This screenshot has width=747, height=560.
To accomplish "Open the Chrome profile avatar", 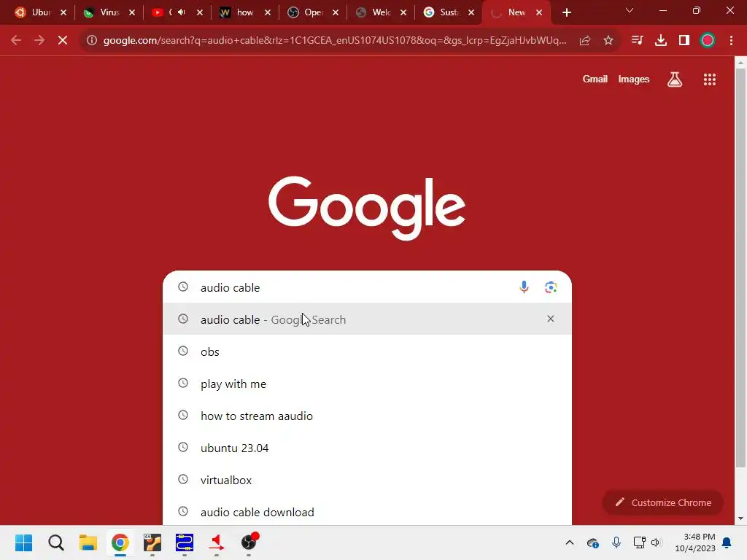I will tap(707, 40).
